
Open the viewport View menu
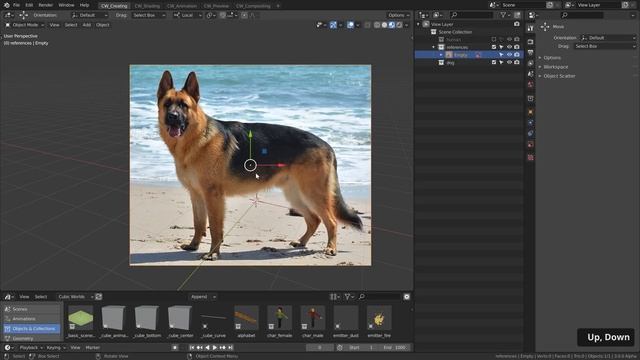pyautogui.click(x=54, y=25)
